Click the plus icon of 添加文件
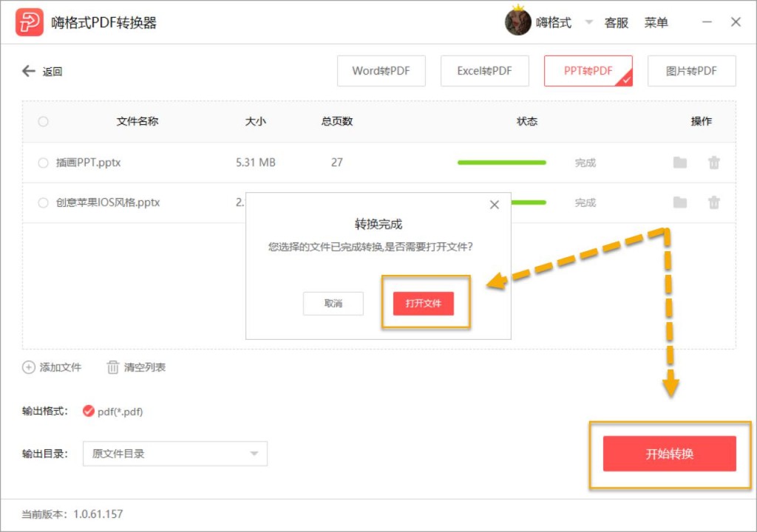The image size is (757, 532). pyautogui.click(x=29, y=367)
